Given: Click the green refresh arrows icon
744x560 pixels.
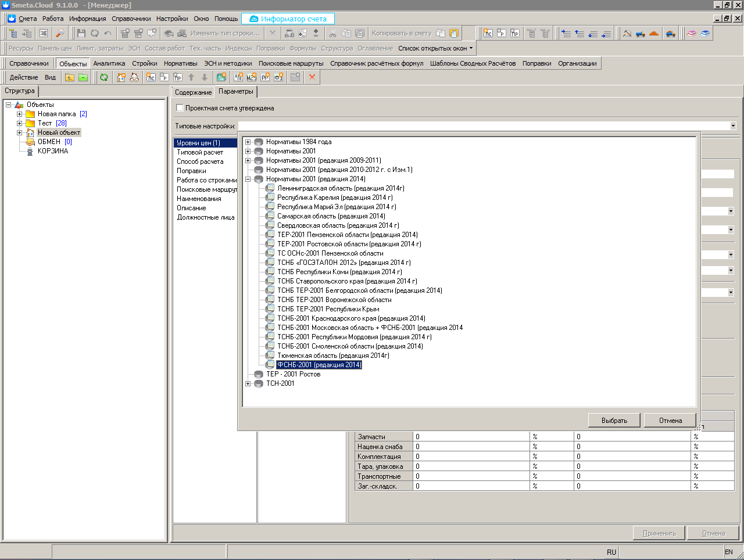Looking at the screenshot, I should 104,77.
